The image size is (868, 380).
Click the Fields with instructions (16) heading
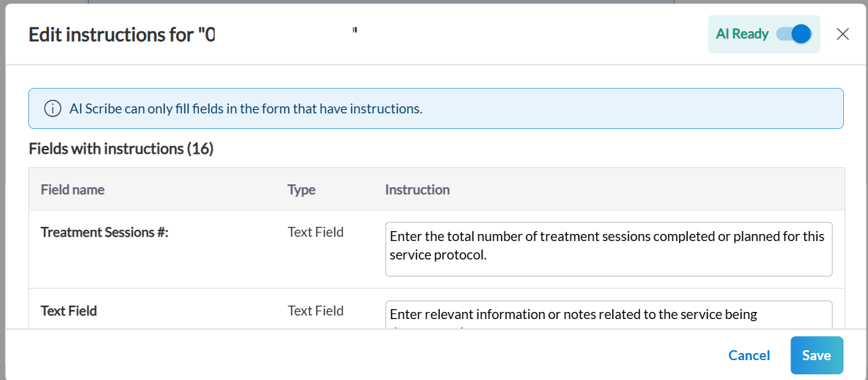(x=120, y=149)
